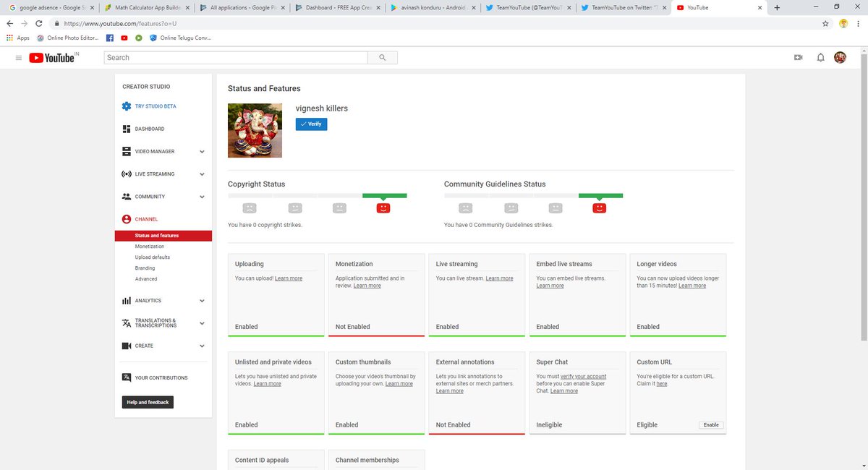This screenshot has height=470, width=868.
Task: Open a new browser tab
Action: point(777,7)
